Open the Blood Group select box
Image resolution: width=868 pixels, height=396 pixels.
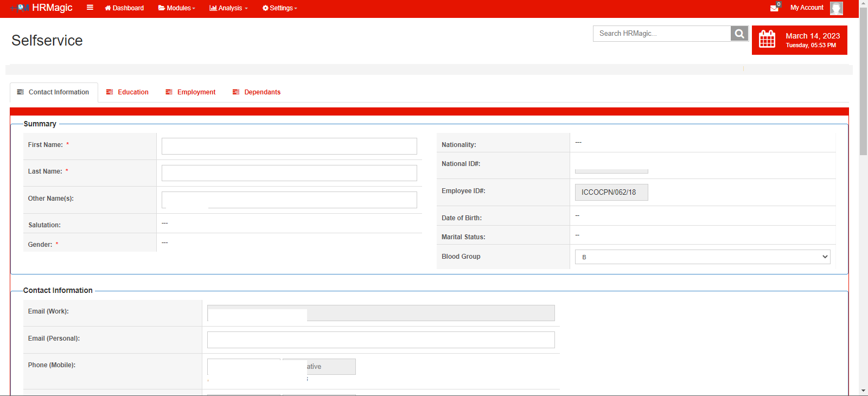coord(703,257)
